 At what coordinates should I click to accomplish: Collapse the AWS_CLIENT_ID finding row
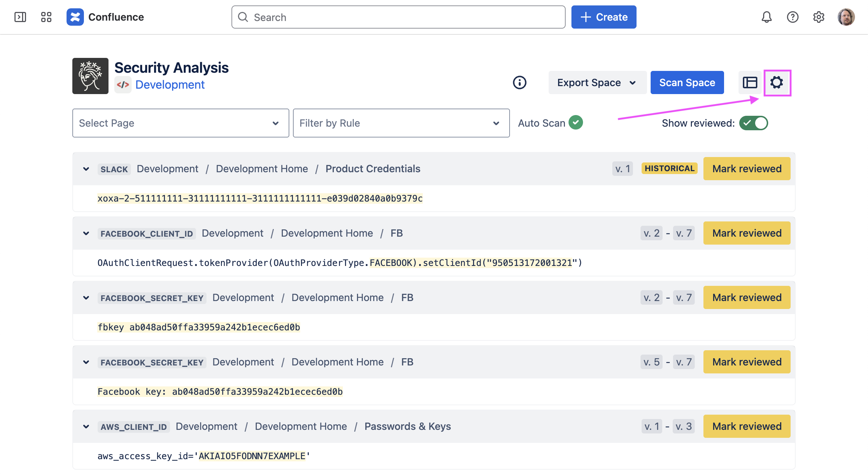pyautogui.click(x=86, y=427)
